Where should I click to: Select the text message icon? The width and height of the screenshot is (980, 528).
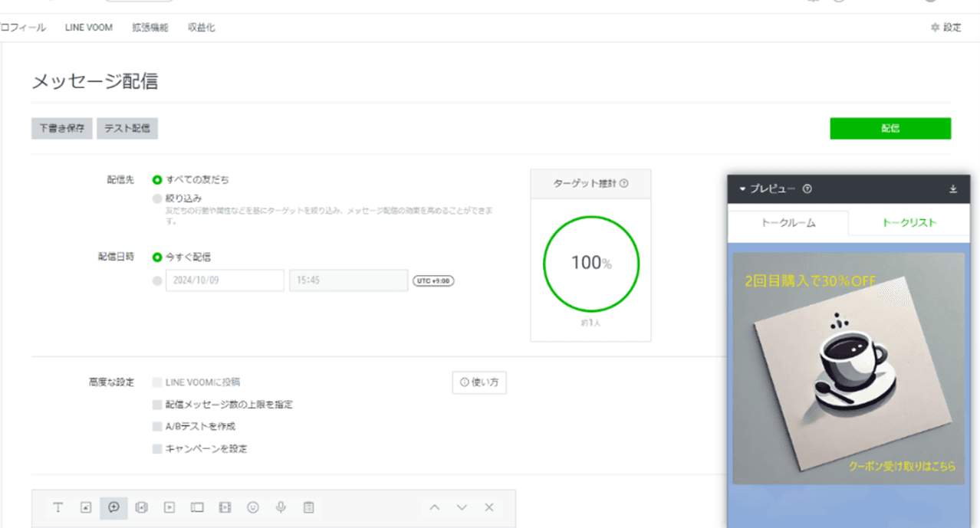(x=58, y=507)
